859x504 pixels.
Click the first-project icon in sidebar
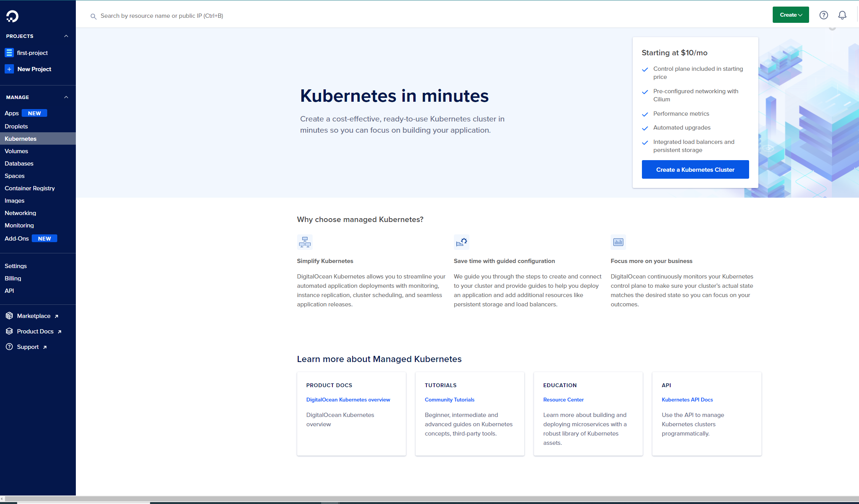pos(9,53)
